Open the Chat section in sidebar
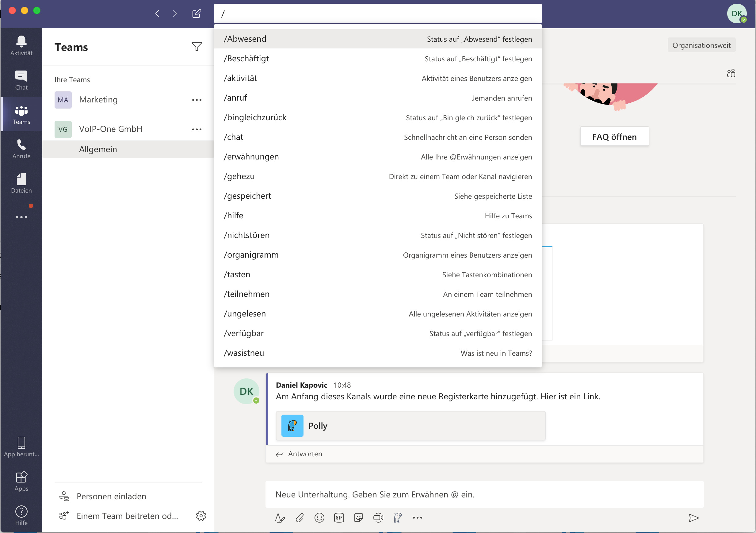Screen dimensions: 756x533 pos(21,80)
